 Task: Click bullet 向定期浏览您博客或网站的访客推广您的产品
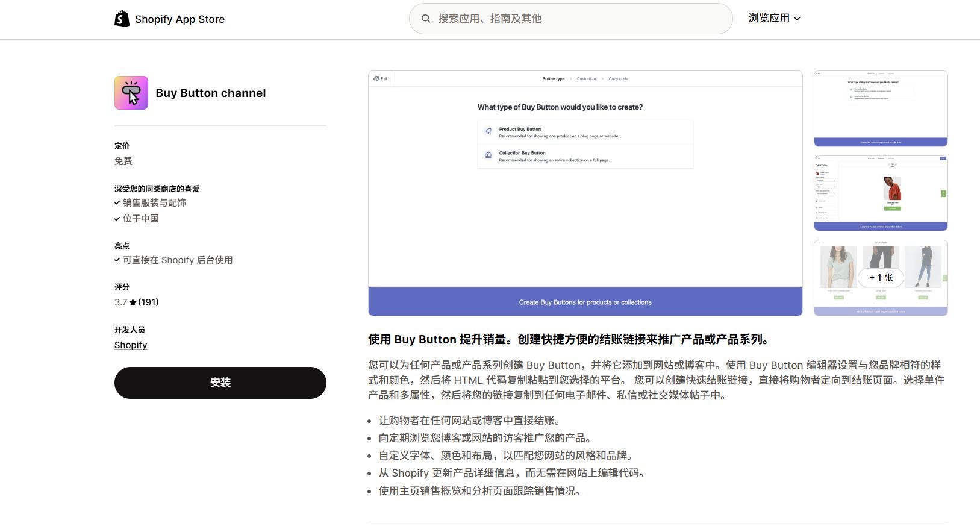click(x=487, y=438)
